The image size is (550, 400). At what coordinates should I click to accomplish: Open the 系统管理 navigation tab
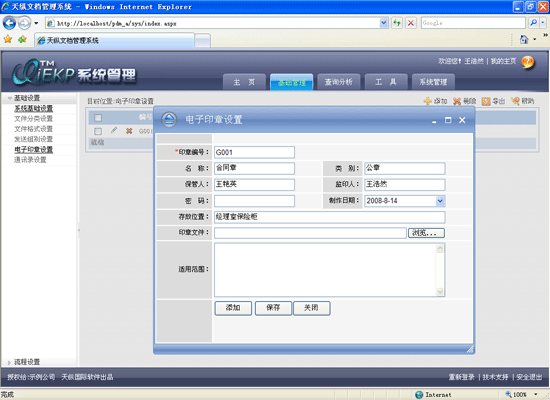pos(433,82)
